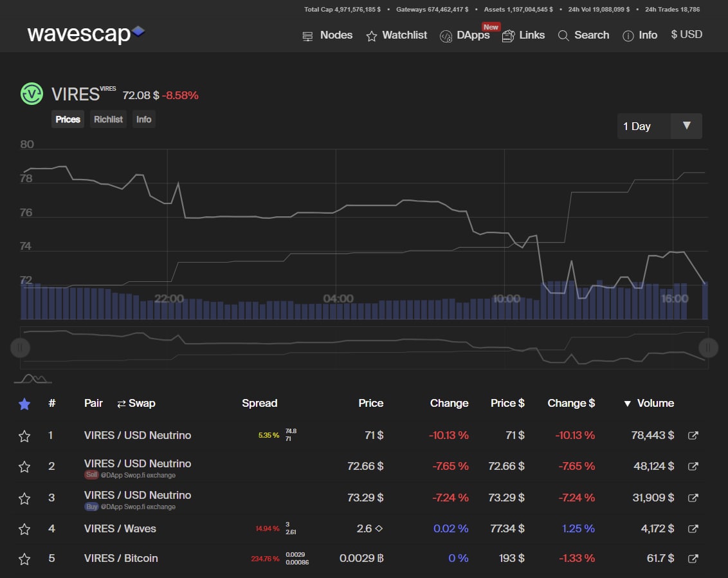Click the Assets statistic
Image resolution: width=728 pixels, height=578 pixels.
(x=518, y=9)
